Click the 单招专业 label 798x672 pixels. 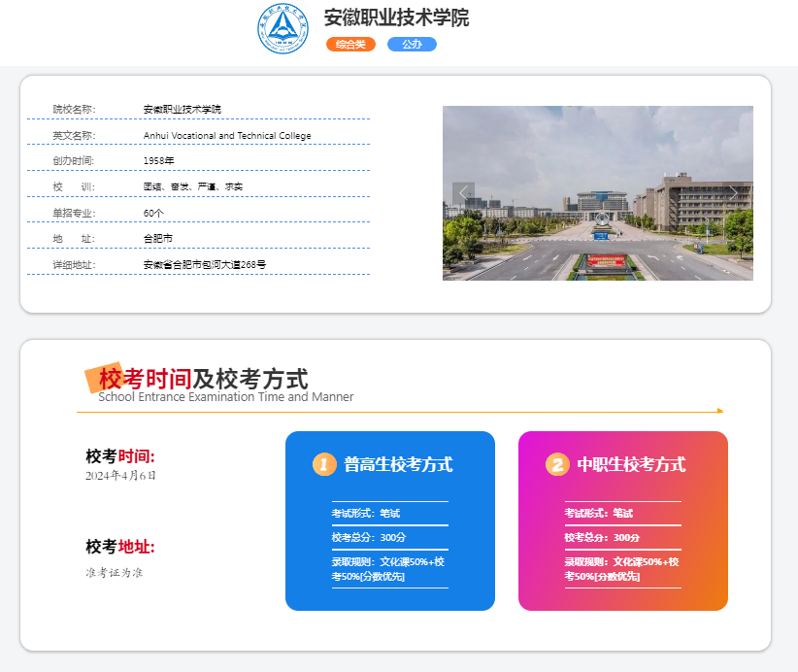click(75, 213)
